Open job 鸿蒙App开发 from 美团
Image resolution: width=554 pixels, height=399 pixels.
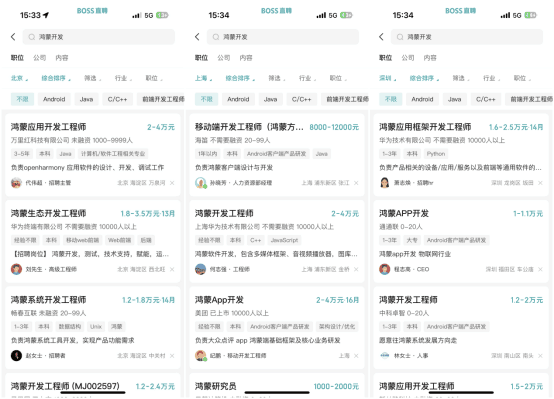(x=277, y=328)
